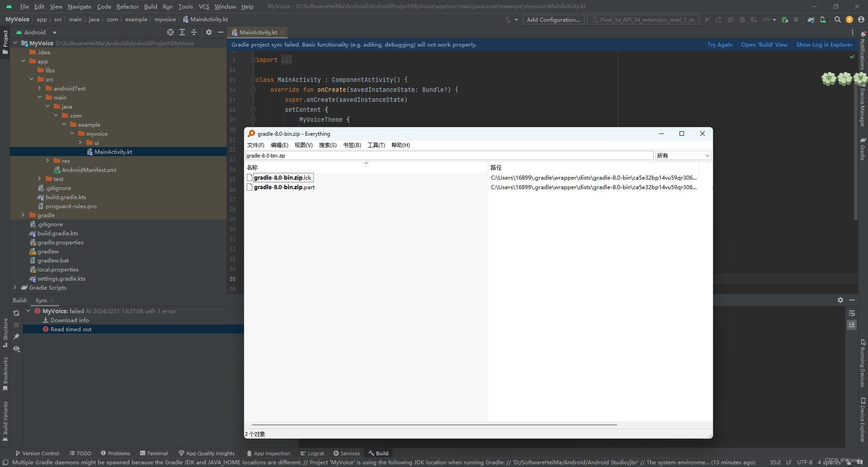Open Project panel gear options
Viewport: 868px width, 467px height.
click(x=208, y=32)
